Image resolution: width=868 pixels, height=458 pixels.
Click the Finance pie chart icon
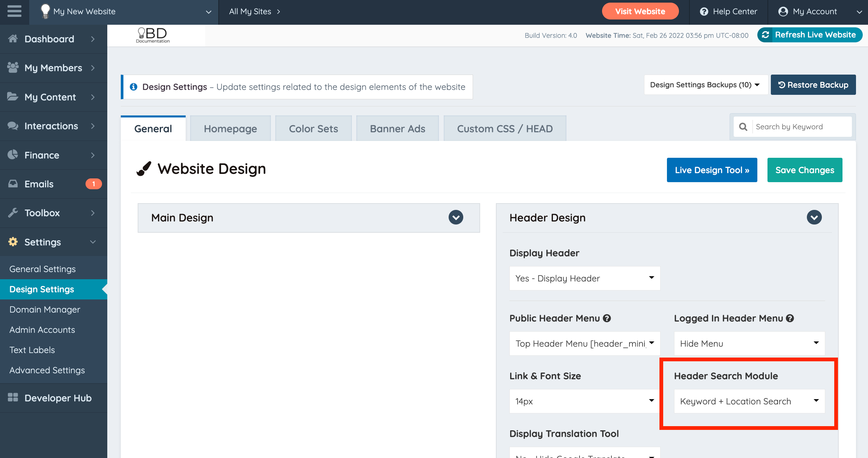coord(13,155)
